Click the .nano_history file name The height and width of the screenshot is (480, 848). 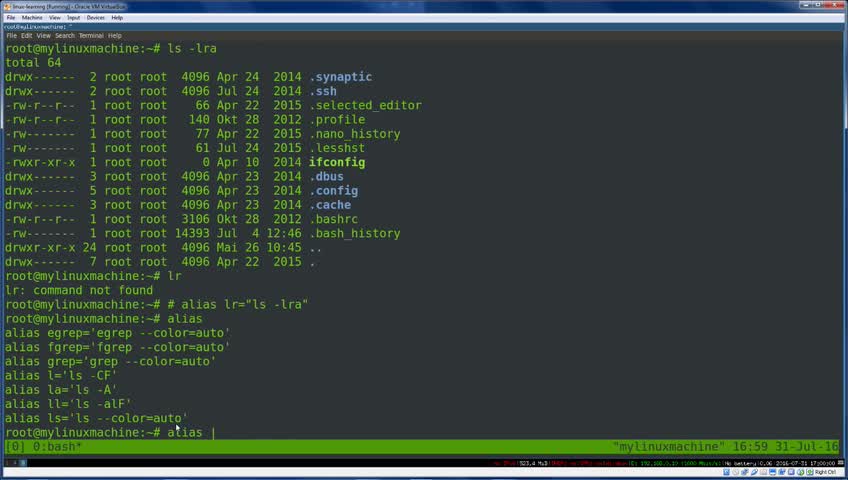click(x=354, y=134)
